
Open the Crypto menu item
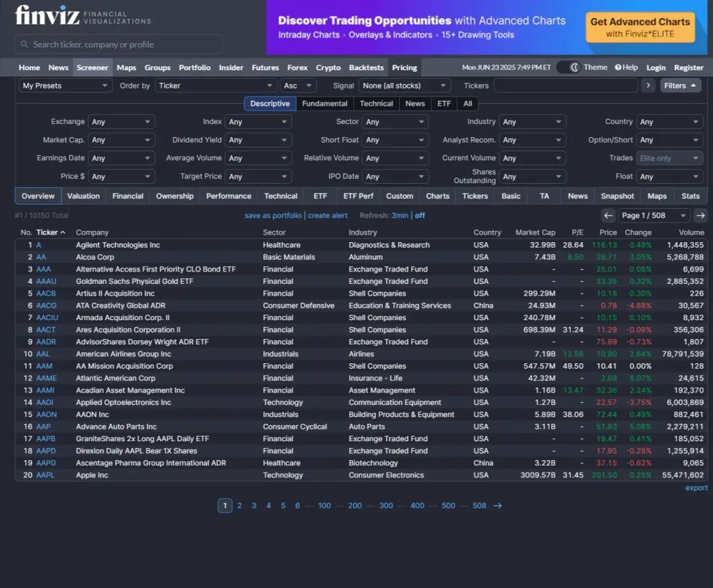[x=328, y=67]
